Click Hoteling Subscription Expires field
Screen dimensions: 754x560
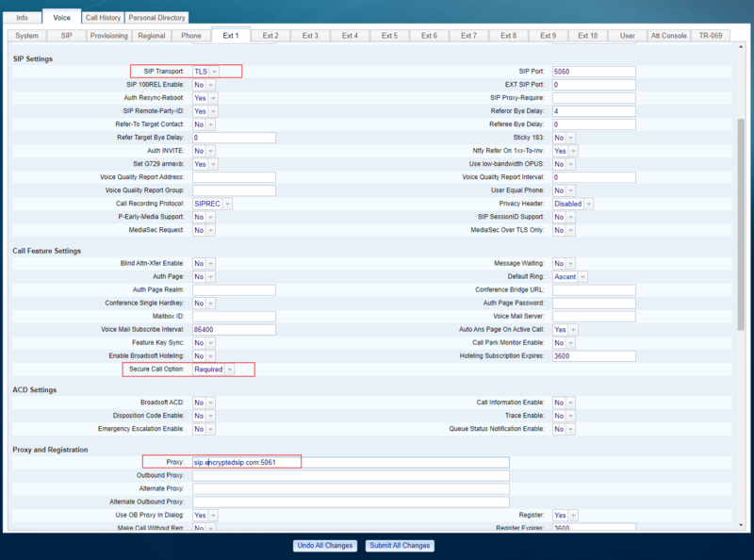tap(594, 356)
